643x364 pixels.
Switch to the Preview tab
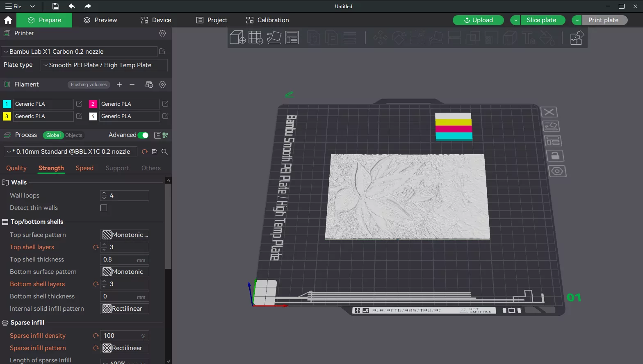(x=100, y=20)
